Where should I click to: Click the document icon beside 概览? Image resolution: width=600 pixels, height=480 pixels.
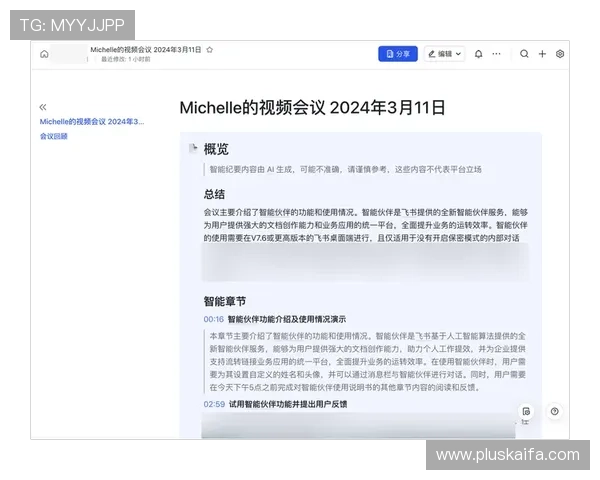point(194,148)
